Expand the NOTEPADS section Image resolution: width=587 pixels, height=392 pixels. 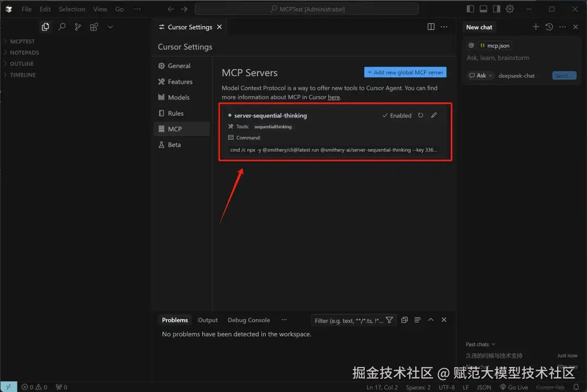(24, 52)
